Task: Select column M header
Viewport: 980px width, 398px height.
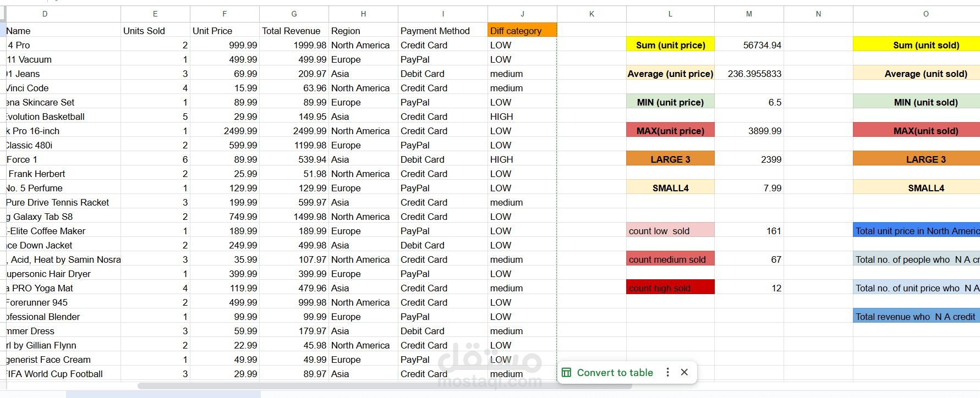Action: coord(749,14)
